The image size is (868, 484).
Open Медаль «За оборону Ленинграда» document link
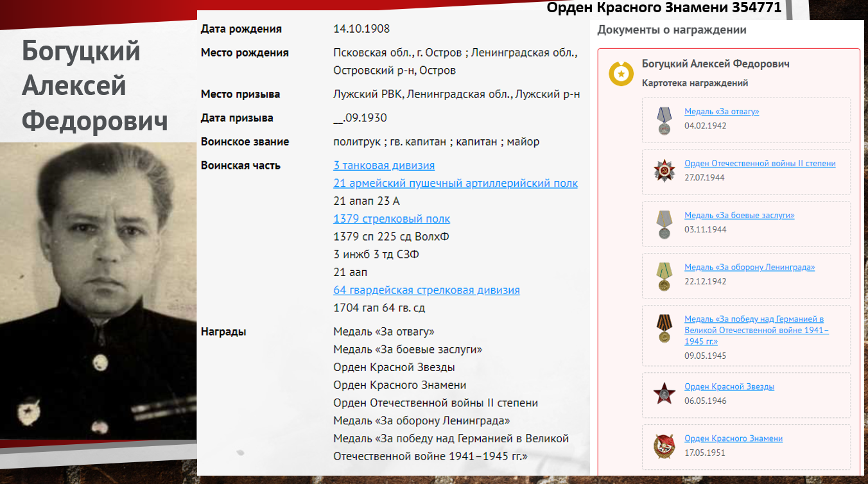750,268
